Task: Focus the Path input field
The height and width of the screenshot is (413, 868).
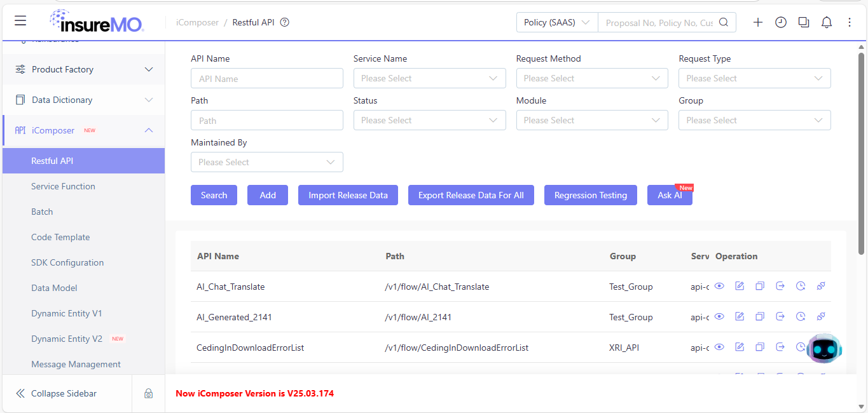Action: click(x=267, y=120)
